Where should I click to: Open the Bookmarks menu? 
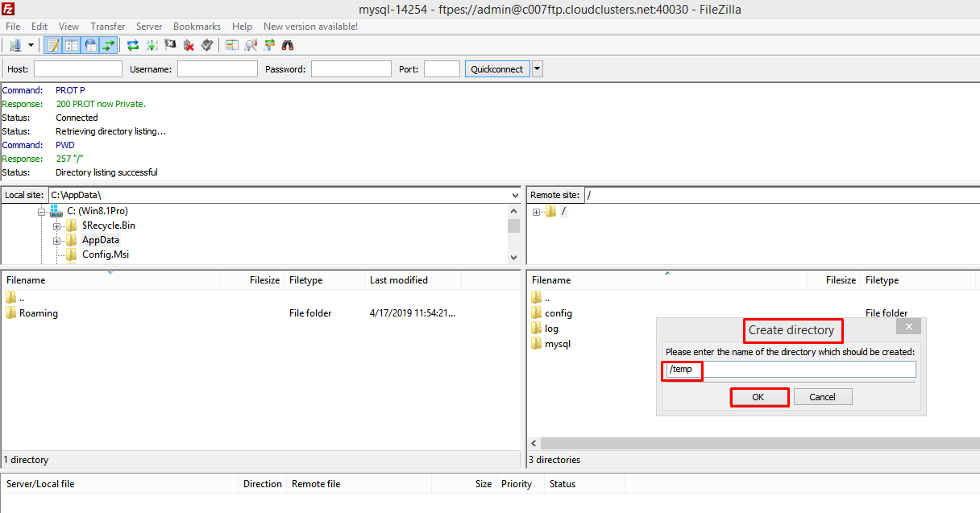pyautogui.click(x=197, y=27)
